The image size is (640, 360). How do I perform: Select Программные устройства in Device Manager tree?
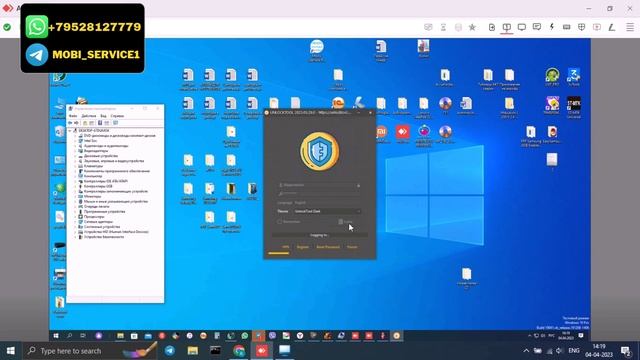tap(104, 211)
